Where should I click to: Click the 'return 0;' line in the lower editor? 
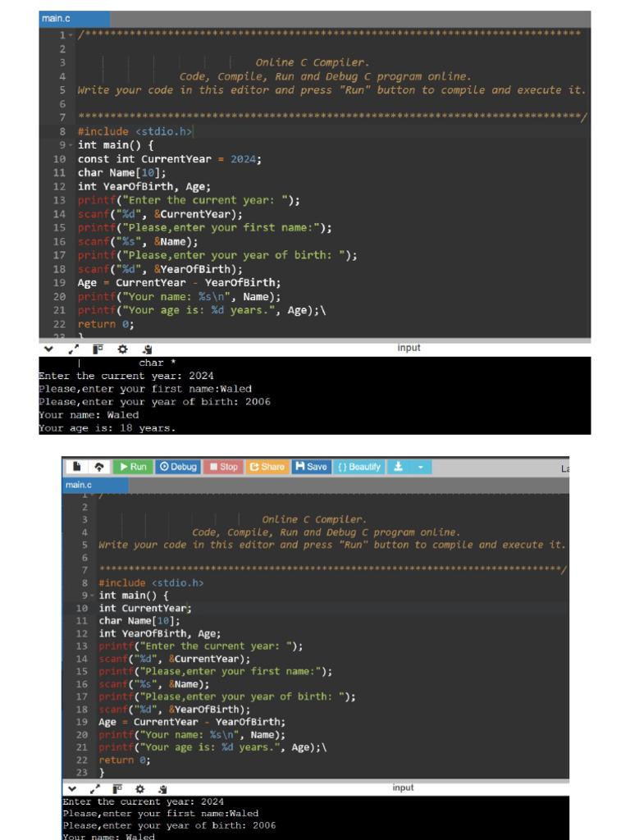pos(125,760)
